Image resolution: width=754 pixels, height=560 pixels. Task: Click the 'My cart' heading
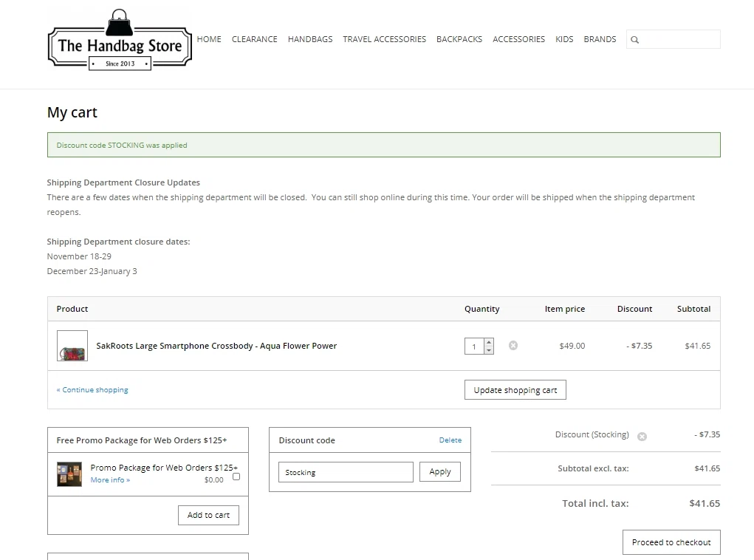(x=72, y=112)
